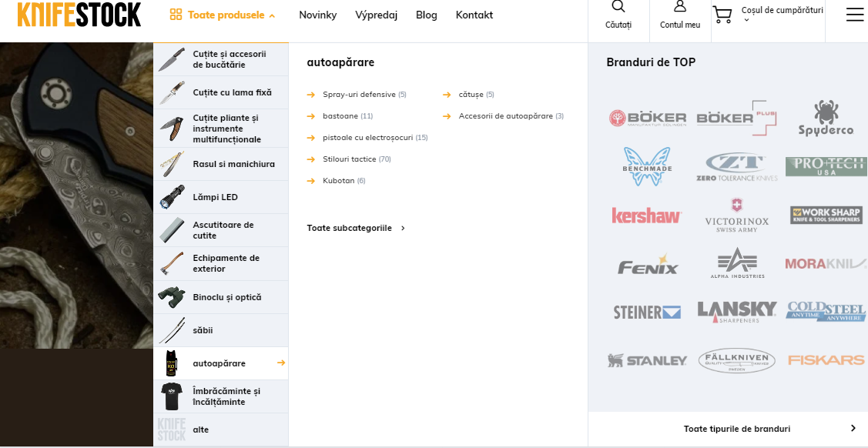Open the Contul meu account icon
Screen dimensions: 868x448
(x=680, y=7)
